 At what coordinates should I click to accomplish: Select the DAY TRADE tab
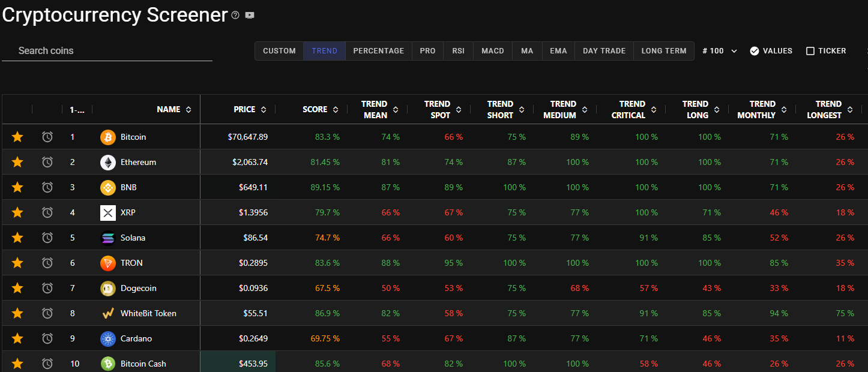pyautogui.click(x=604, y=51)
